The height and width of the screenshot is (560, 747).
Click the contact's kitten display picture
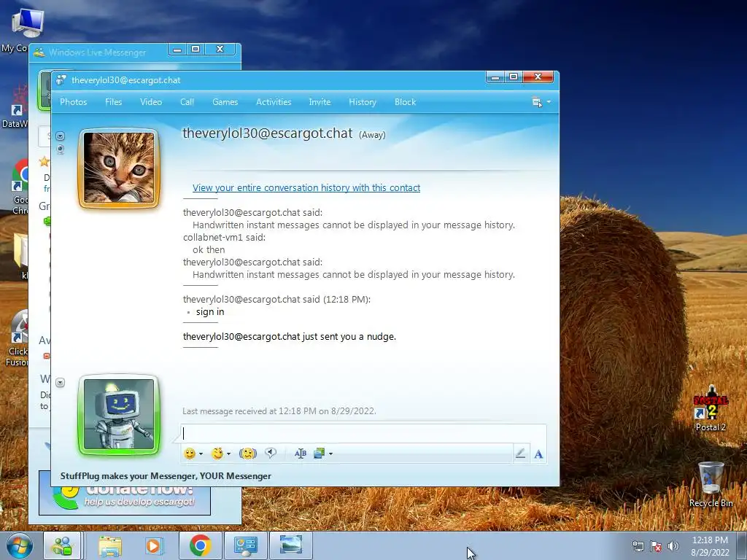[x=119, y=168]
